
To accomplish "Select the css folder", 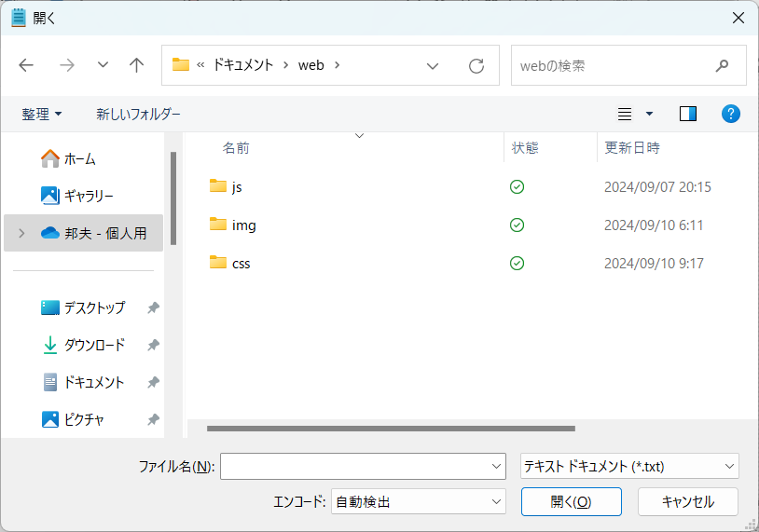I will (x=241, y=264).
